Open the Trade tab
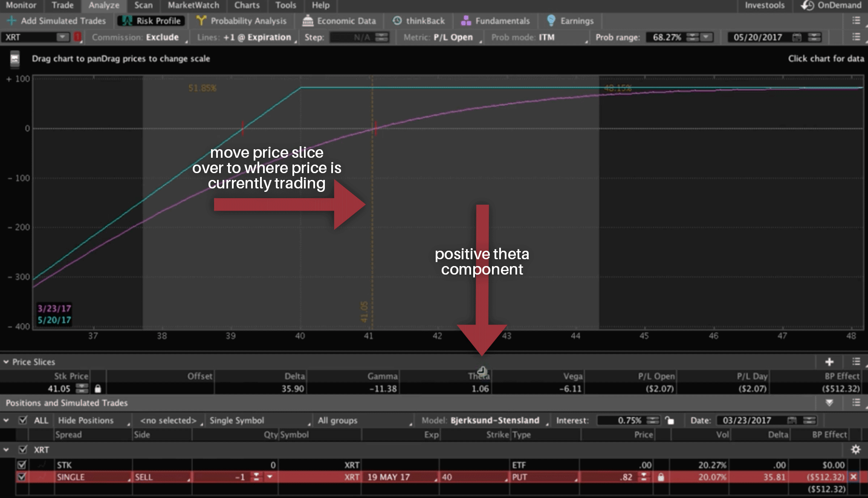The width and height of the screenshot is (868, 498). tap(62, 5)
